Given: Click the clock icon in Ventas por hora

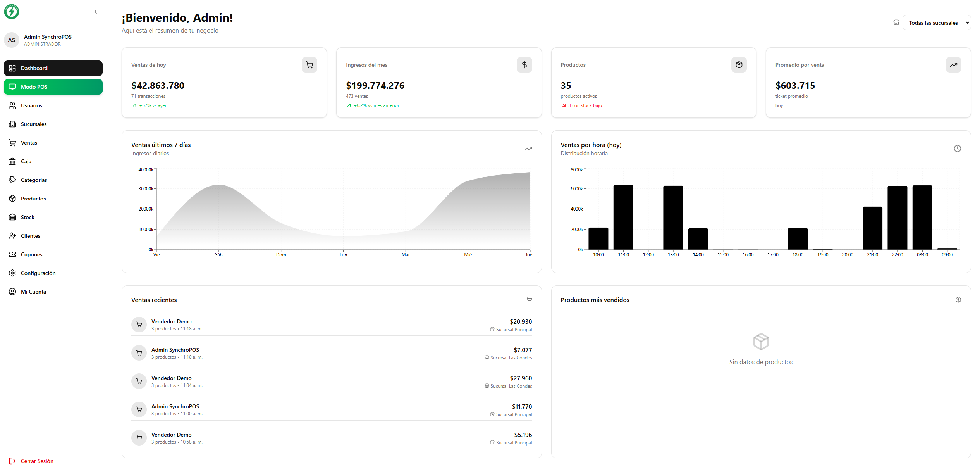Looking at the screenshot, I should pos(957,149).
